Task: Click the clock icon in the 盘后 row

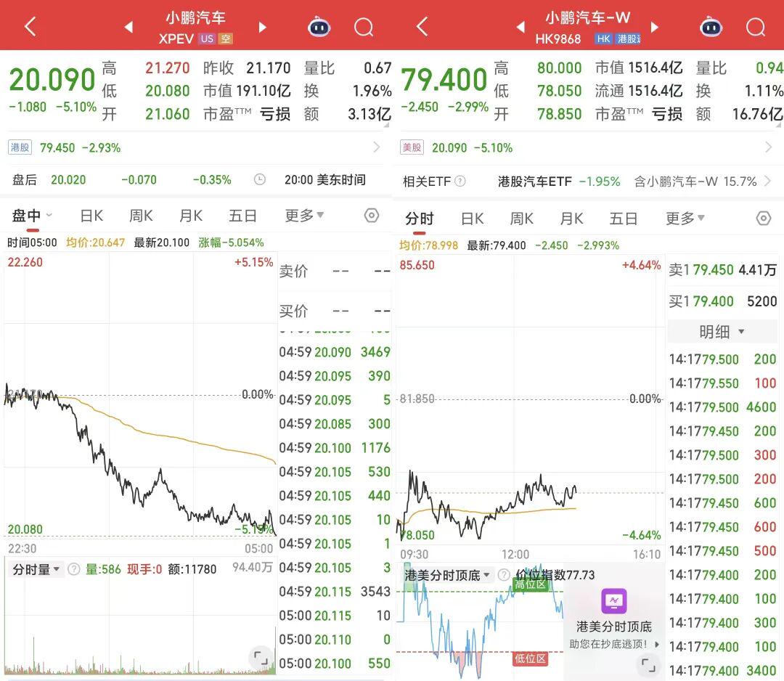Action: [260, 180]
